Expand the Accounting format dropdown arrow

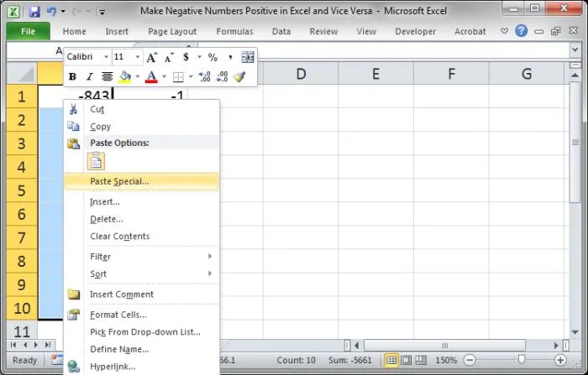coord(200,57)
